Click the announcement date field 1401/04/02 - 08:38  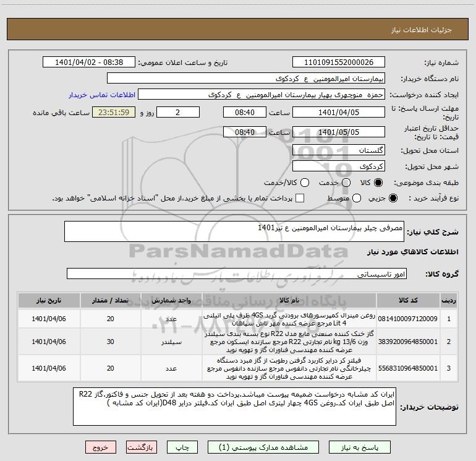pyautogui.click(x=89, y=62)
